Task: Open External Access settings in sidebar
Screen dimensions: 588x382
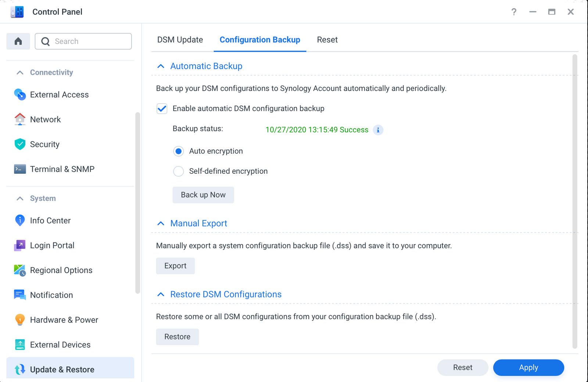Action: [x=21, y=94]
